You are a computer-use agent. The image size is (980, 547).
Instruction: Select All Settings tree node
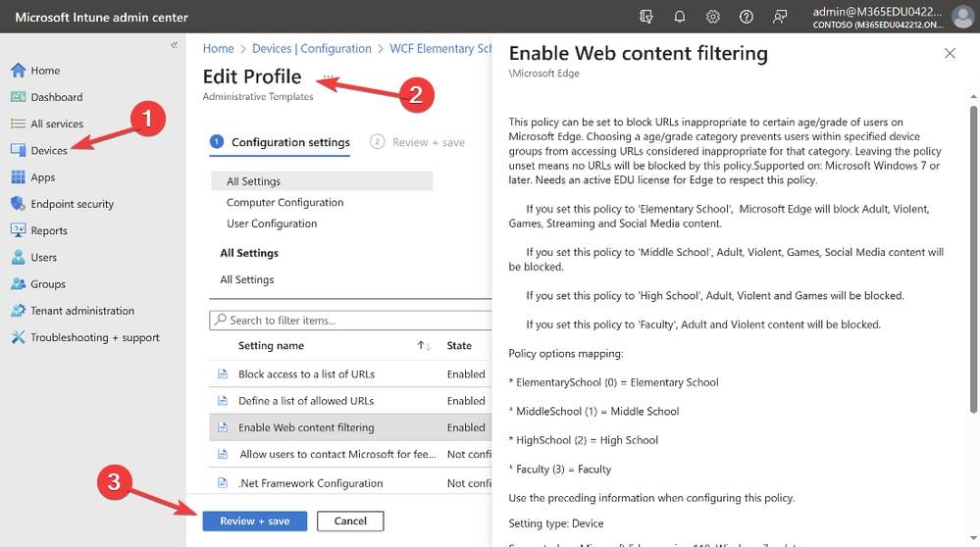pyautogui.click(x=321, y=181)
